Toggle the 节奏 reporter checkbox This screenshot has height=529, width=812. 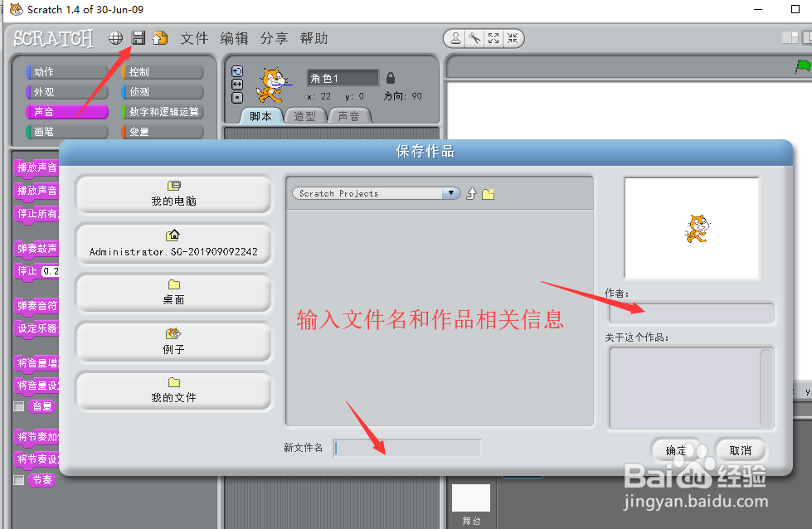click(18, 480)
